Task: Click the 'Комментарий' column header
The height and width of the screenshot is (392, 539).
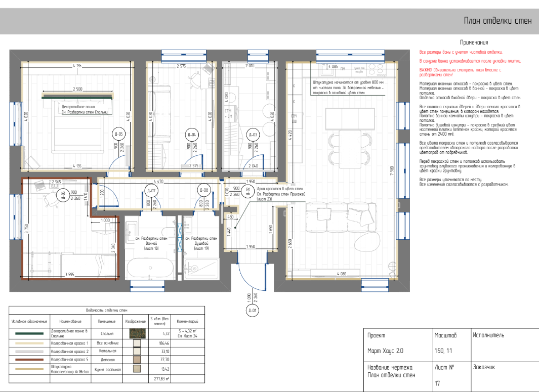Action: tap(187, 321)
